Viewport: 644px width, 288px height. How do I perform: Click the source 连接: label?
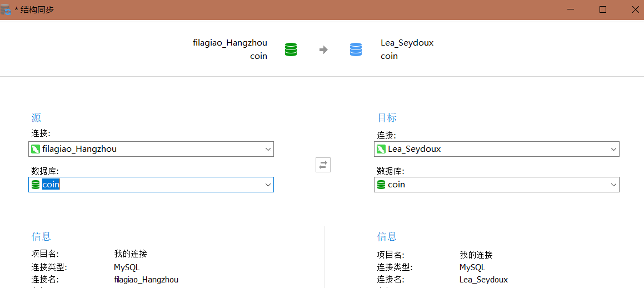(x=41, y=133)
